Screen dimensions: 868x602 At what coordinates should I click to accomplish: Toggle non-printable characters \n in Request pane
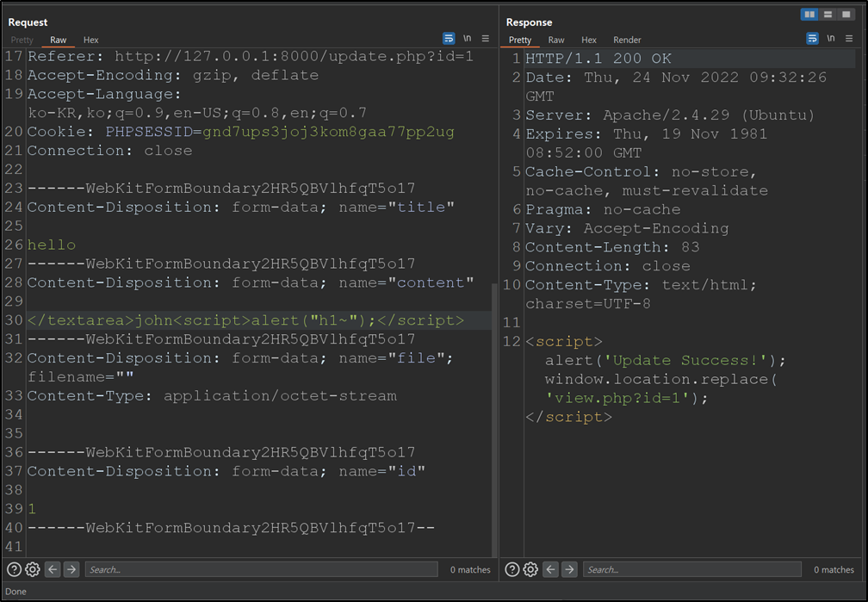coord(468,38)
